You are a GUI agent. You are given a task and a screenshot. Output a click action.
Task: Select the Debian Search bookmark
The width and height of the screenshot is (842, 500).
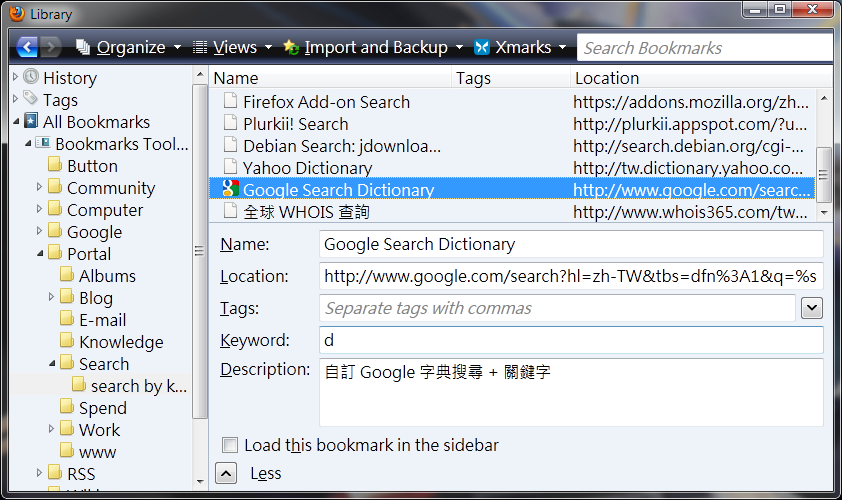pyautogui.click(x=511, y=146)
